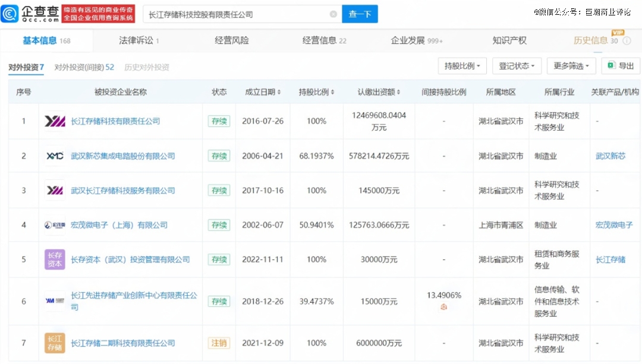Click the red Qichacha slogan banner
The width and height of the screenshot is (642, 364).
(98, 14)
